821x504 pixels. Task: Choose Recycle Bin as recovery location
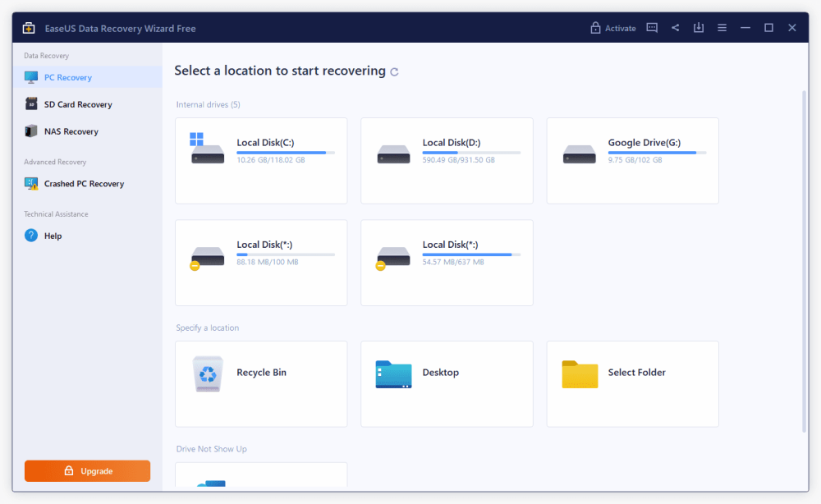[261, 384]
